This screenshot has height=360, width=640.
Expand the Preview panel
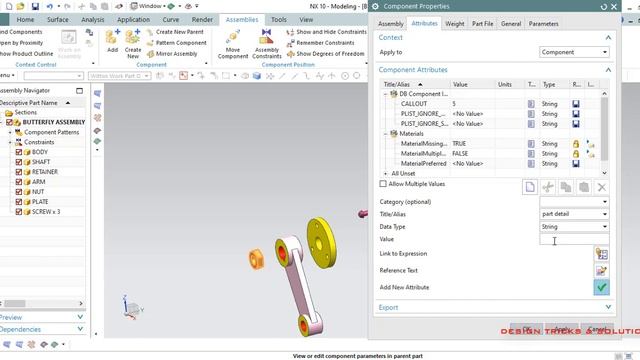click(80, 317)
